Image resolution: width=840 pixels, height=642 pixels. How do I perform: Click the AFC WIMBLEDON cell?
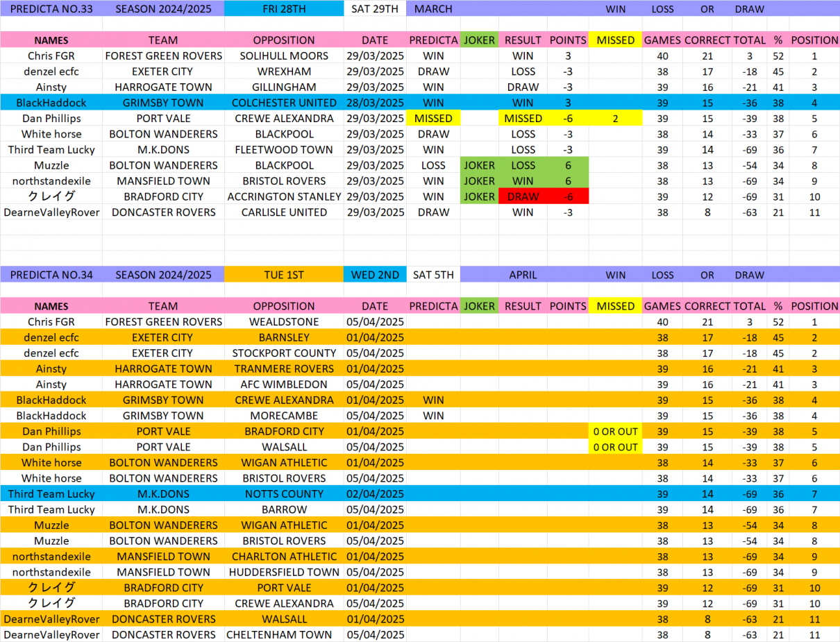click(x=284, y=385)
